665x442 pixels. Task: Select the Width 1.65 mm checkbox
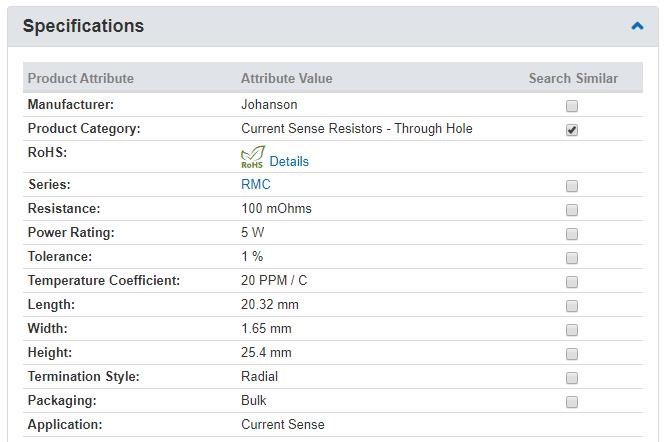click(572, 330)
